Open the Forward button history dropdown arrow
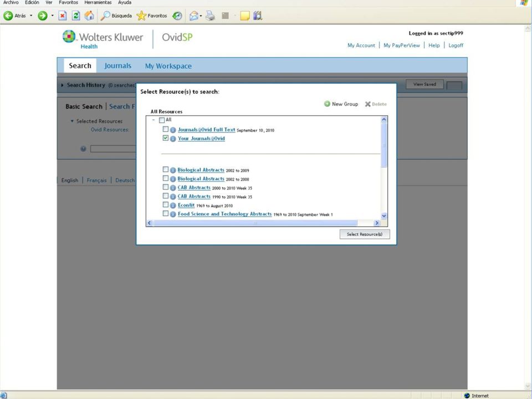The height and width of the screenshot is (399, 532). tap(52, 16)
